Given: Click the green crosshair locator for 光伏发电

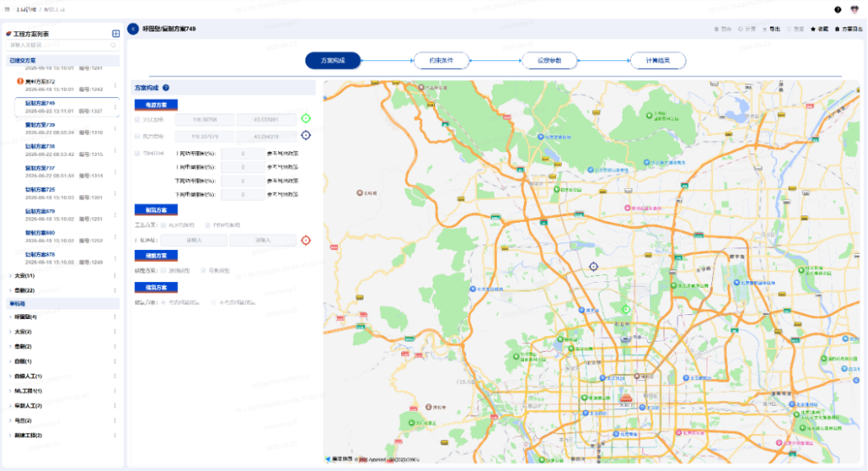Looking at the screenshot, I should pos(305,118).
